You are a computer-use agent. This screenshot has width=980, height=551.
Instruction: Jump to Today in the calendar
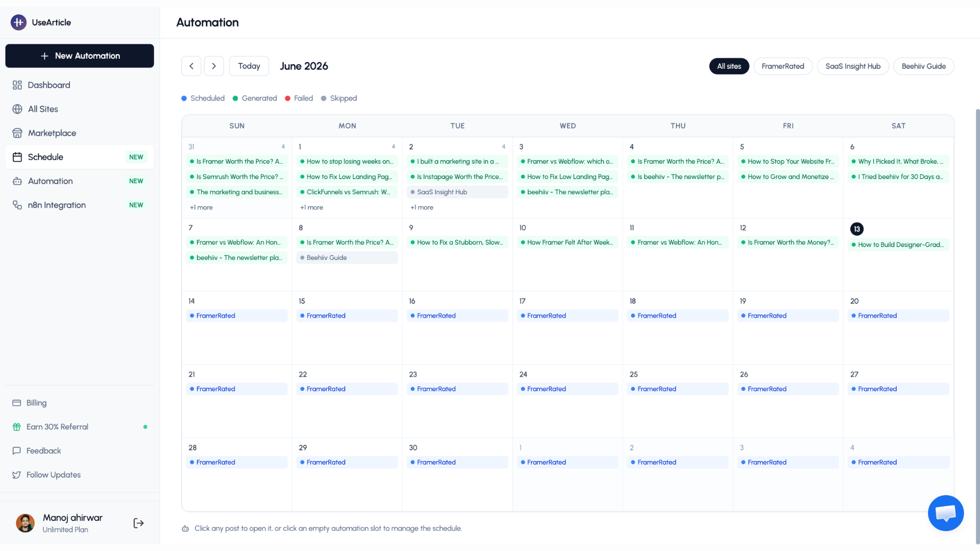click(249, 66)
